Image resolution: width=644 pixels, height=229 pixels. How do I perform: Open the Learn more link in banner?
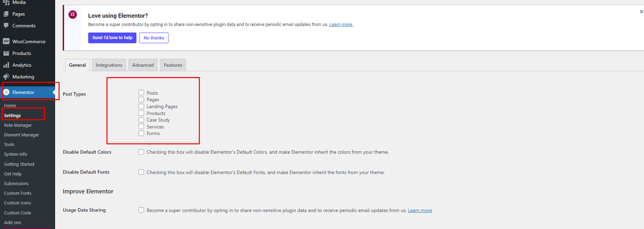point(341,25)
